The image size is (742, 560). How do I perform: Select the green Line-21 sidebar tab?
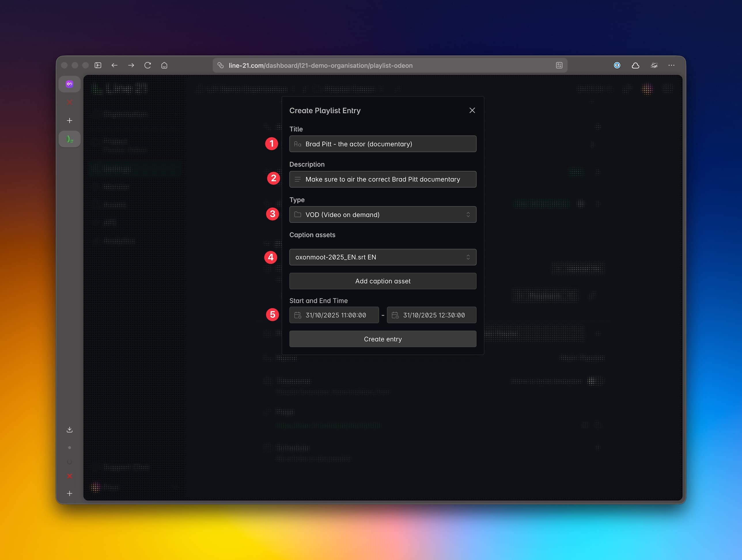pyautogui.click(x=69, y=139)
